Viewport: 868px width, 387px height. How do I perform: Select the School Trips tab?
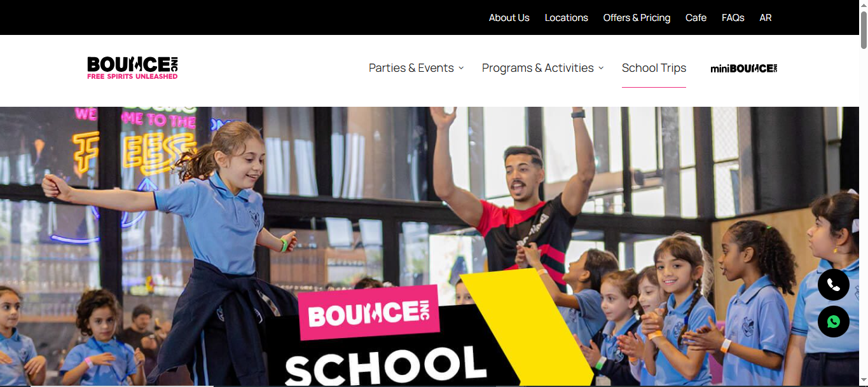[654, 68]
